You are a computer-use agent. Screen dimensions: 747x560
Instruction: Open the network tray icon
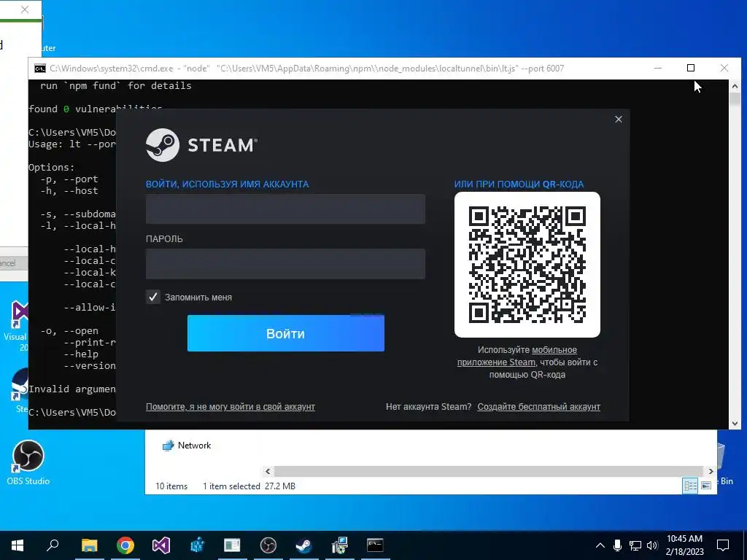635,545
